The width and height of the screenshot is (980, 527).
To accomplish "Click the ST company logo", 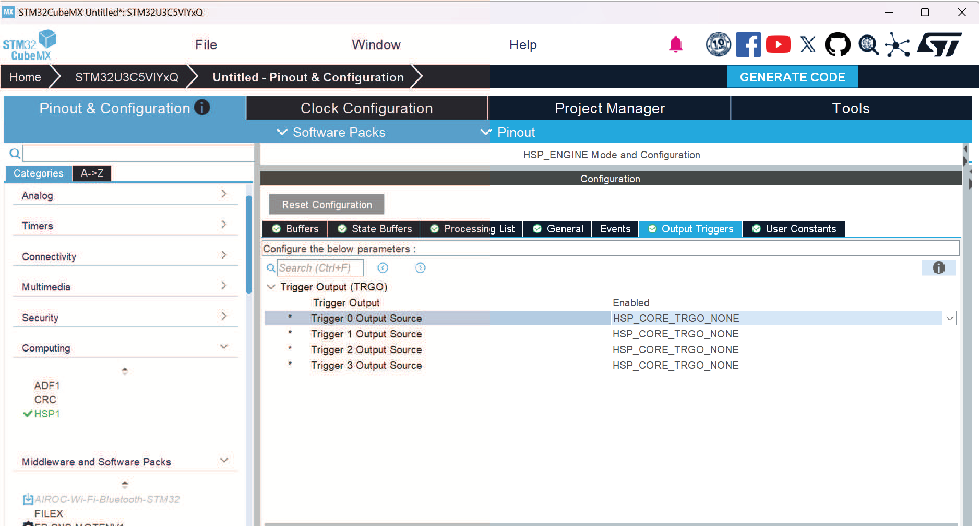I will click(939, 44).
